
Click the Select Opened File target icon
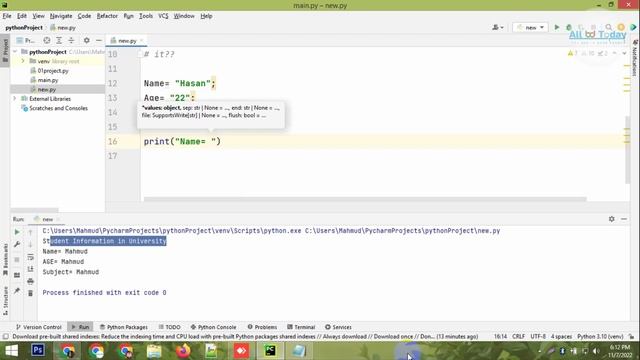47,40
